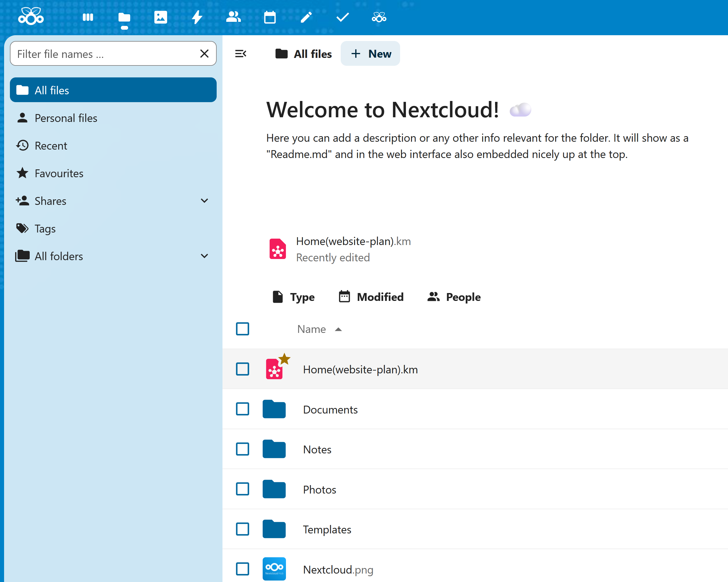Toggle the select-all checkbox near Name
Image resolution: width=728 pixels, height=582 pixels.
243,329
